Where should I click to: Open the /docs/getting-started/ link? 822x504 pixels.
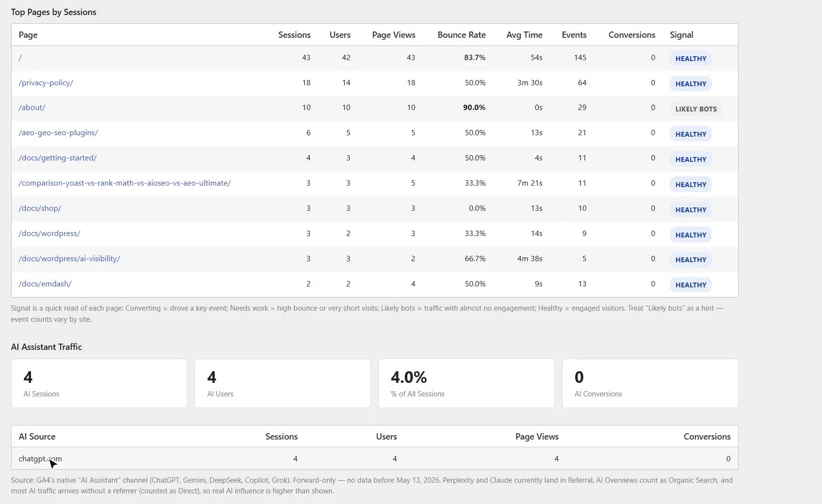click(58, 158)
